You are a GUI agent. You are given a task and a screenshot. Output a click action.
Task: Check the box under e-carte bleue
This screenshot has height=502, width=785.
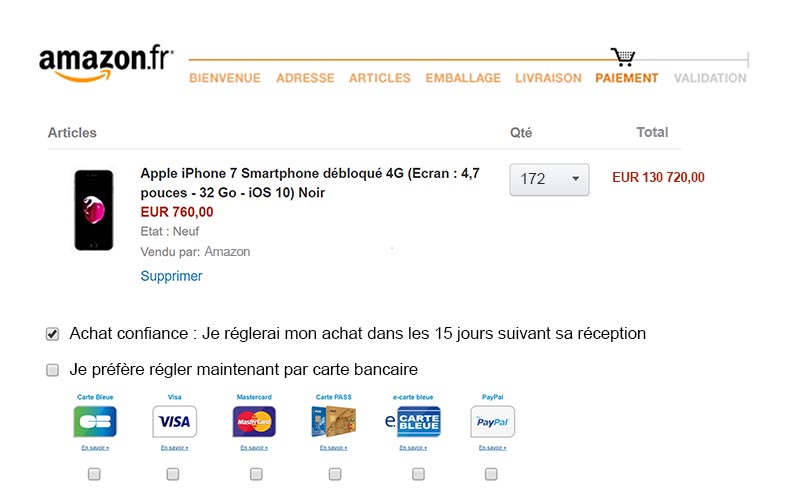(418, 473)
